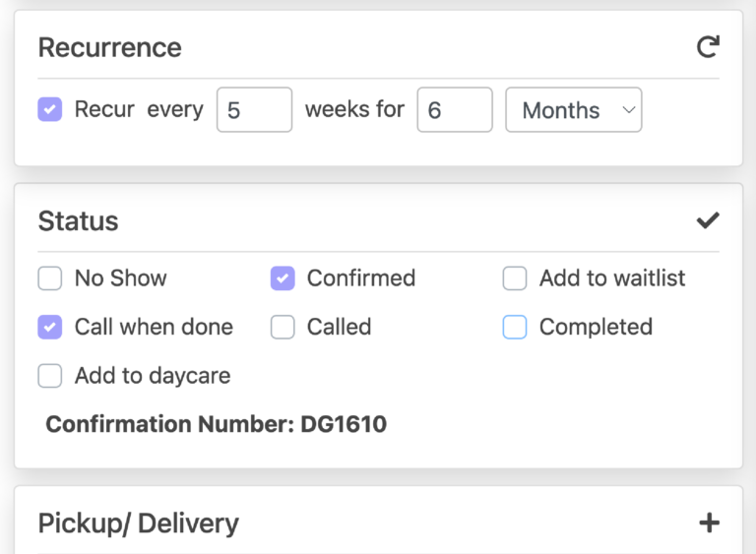Tick the Called checkbox
This screenshot has height=554, width=756.
pos(283,327)
